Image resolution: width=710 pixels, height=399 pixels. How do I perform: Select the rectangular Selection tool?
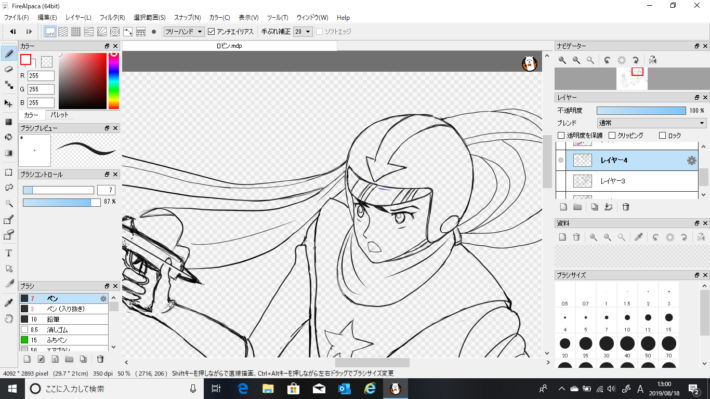point(9,173)
